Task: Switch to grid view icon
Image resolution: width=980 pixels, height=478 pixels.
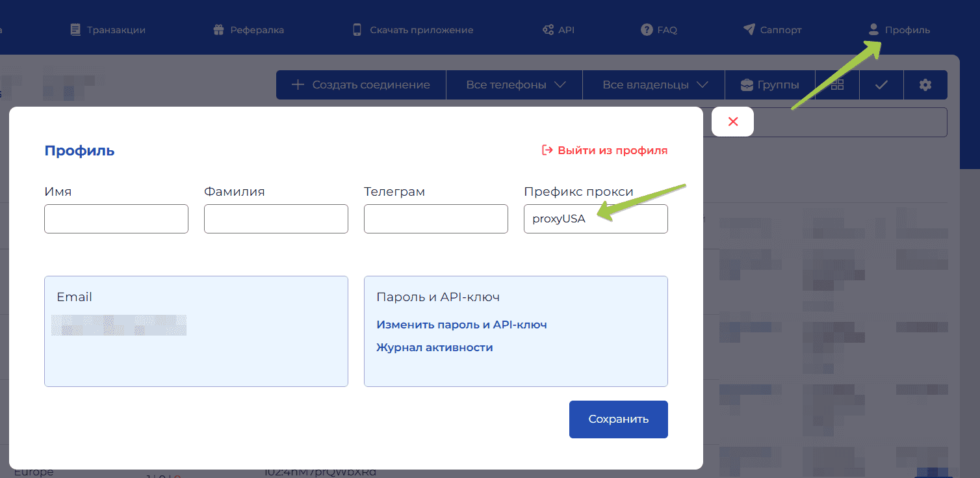Action: point(837,85)
